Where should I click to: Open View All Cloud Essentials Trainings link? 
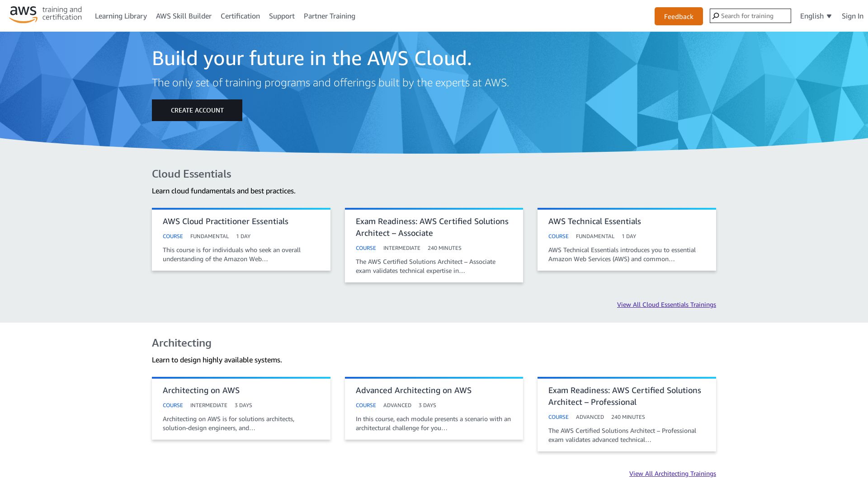(x=666, y=305)
